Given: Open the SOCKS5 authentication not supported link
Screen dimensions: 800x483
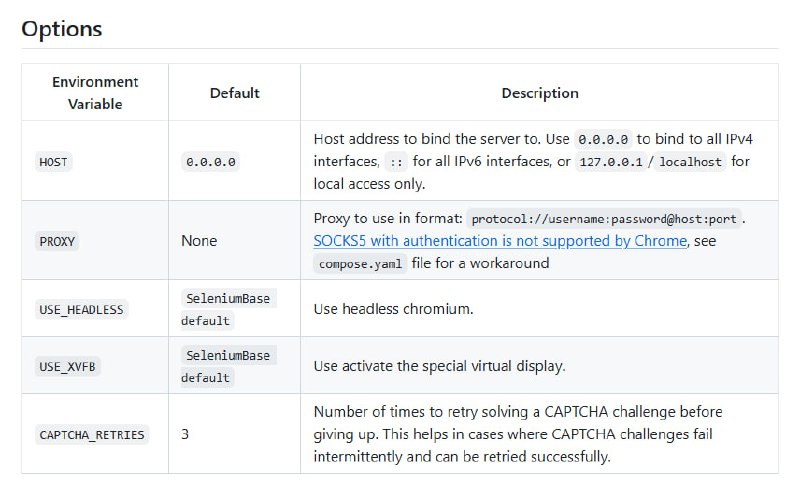Looking at the screenshot, I should [x=499, y=241].
